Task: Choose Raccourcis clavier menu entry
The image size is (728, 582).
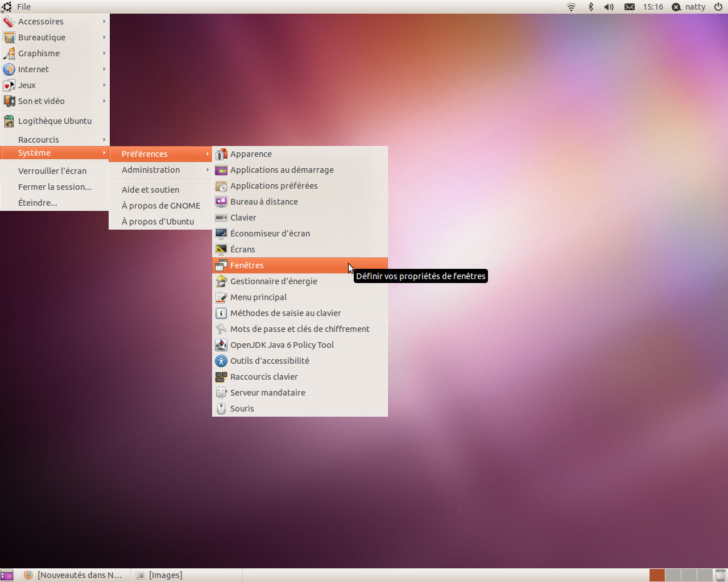Action: 264,377
